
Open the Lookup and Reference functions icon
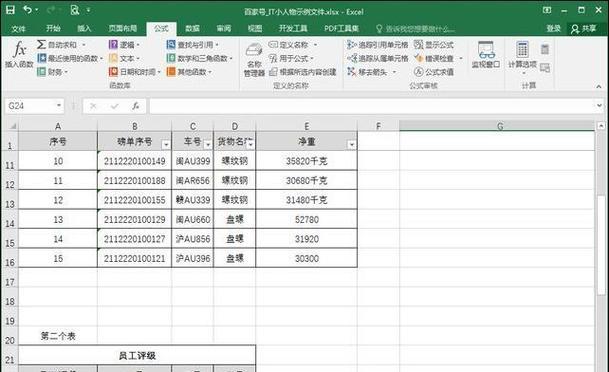point(171,45)
